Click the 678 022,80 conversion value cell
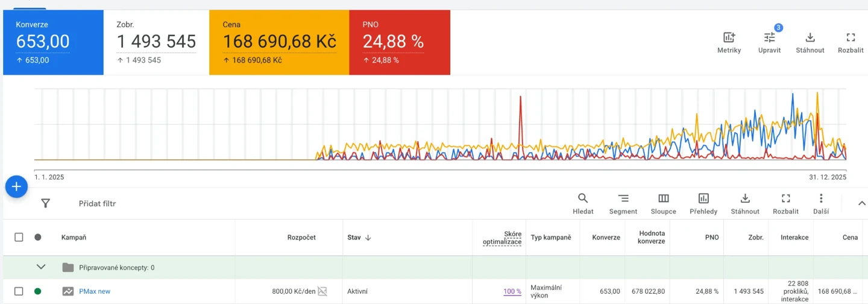This screenshot has height=304, width=868. click(x=647, y=291)
